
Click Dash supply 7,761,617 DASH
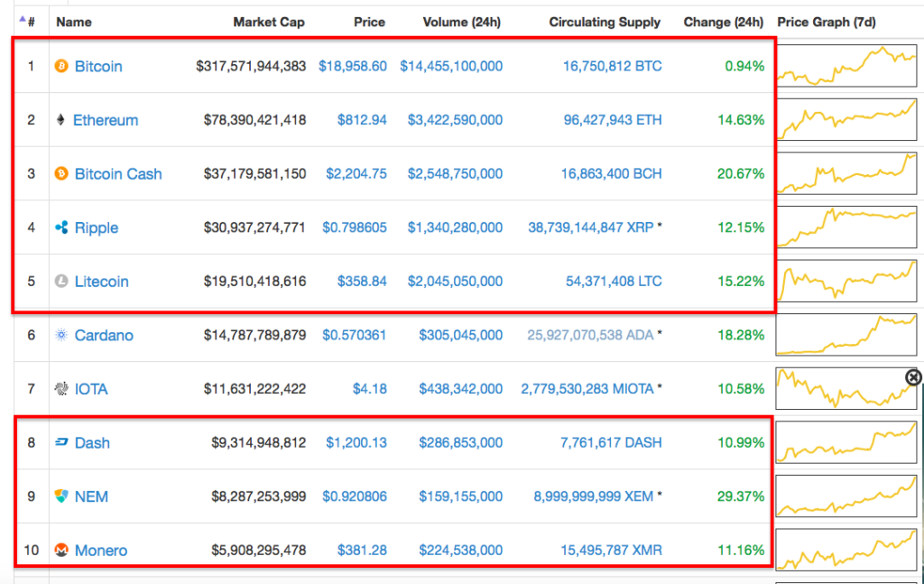(611, 442)
